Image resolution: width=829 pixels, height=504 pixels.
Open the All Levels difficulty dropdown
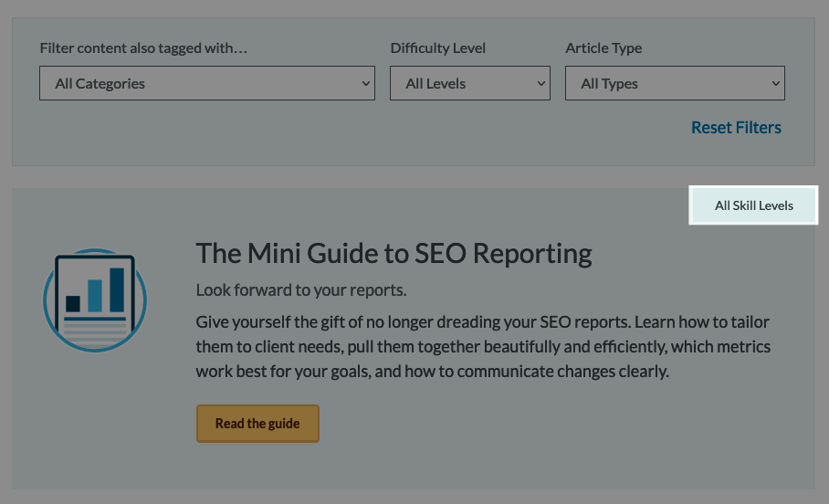coord(470,83)
